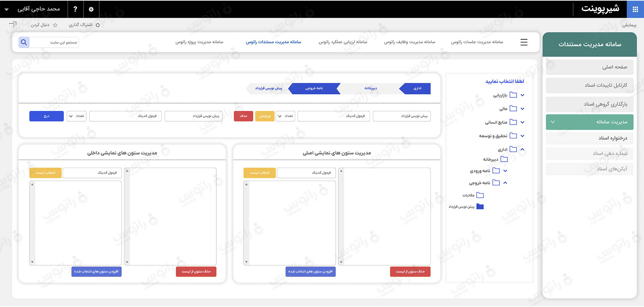Click the yellow ویرایش button
This screenshot has width=644, height=307.
tap(265, 116)
